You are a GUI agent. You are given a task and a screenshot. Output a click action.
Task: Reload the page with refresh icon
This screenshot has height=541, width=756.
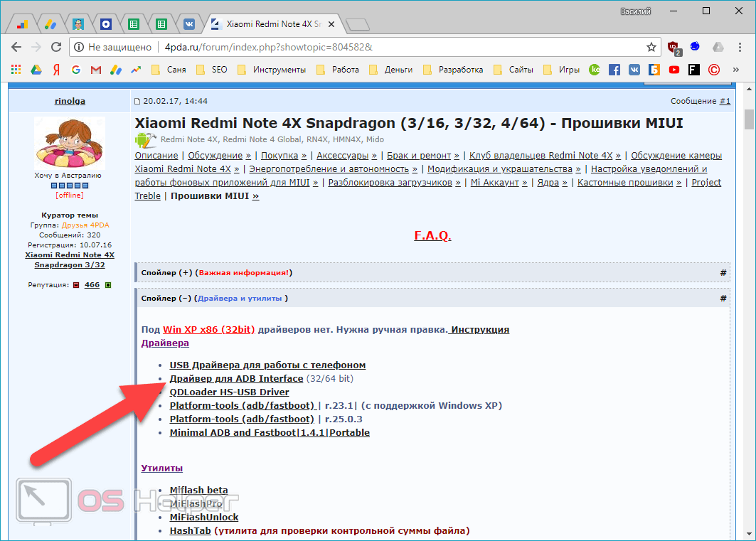tap(56, 47)
